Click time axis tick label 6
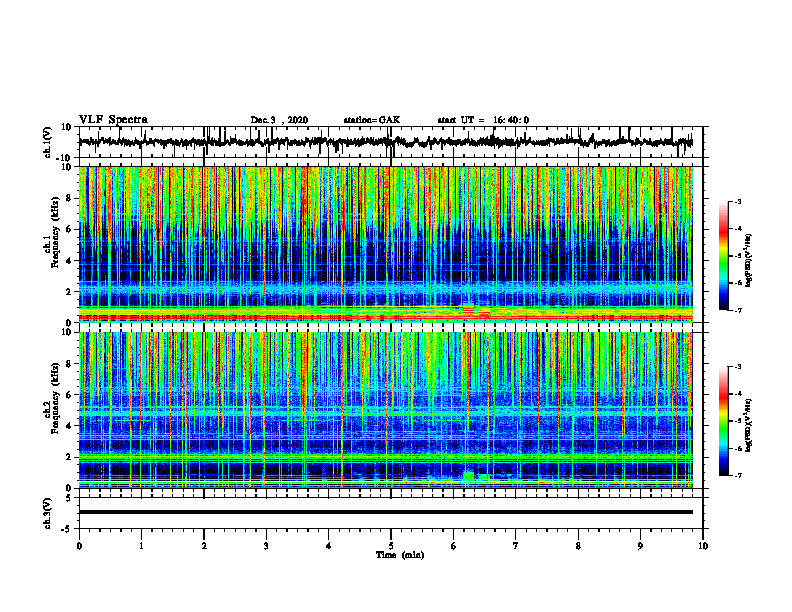The width and height of the screenshot is (792, 612). click(454, 546)
